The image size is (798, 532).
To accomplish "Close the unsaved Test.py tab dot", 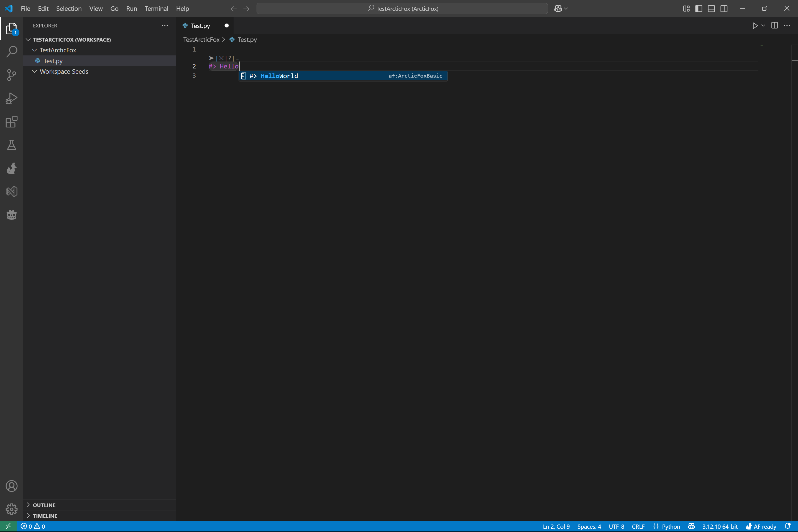I will click(227, 26).
